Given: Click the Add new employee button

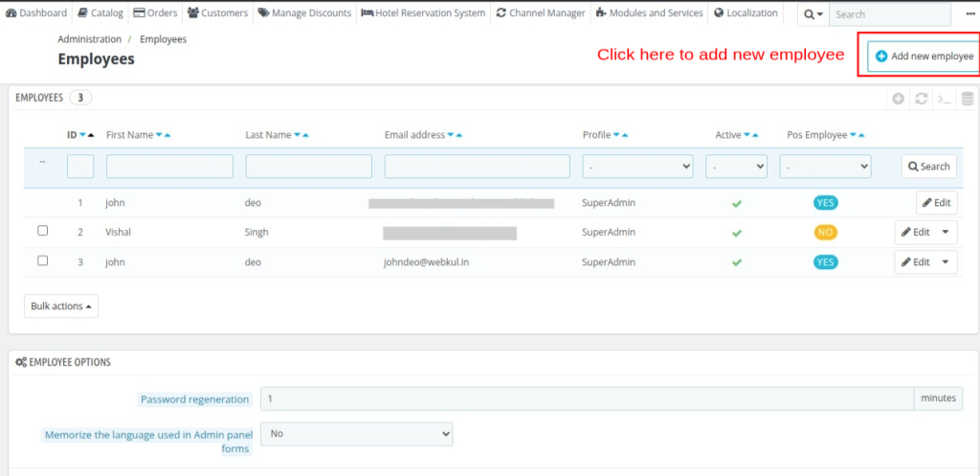Looking at the screenshot, I should pyautogui.click(x=924, y=57).
